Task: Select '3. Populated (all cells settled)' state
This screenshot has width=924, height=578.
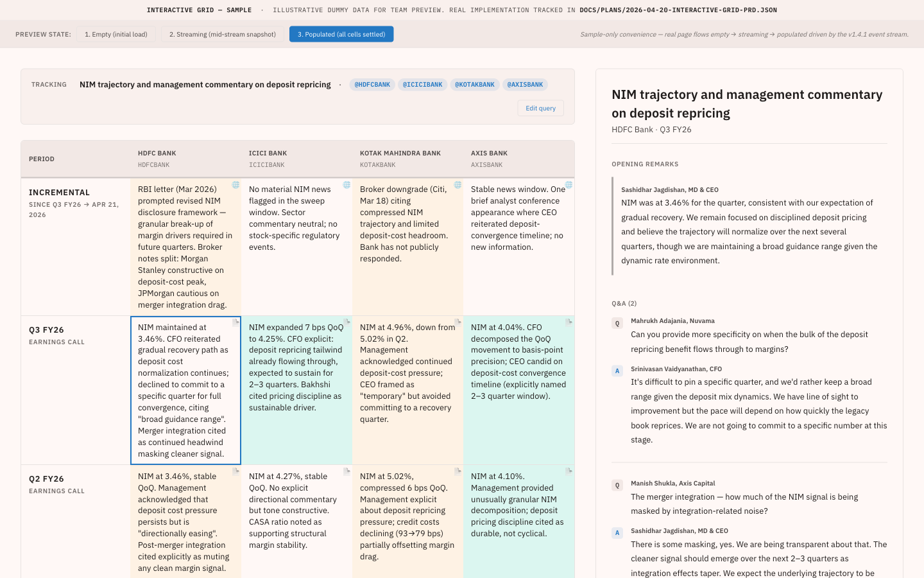Action: [x=341, y=34]
